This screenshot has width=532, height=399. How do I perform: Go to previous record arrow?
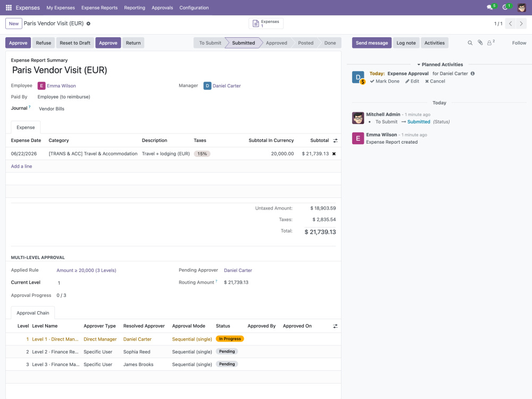[510, 24]
